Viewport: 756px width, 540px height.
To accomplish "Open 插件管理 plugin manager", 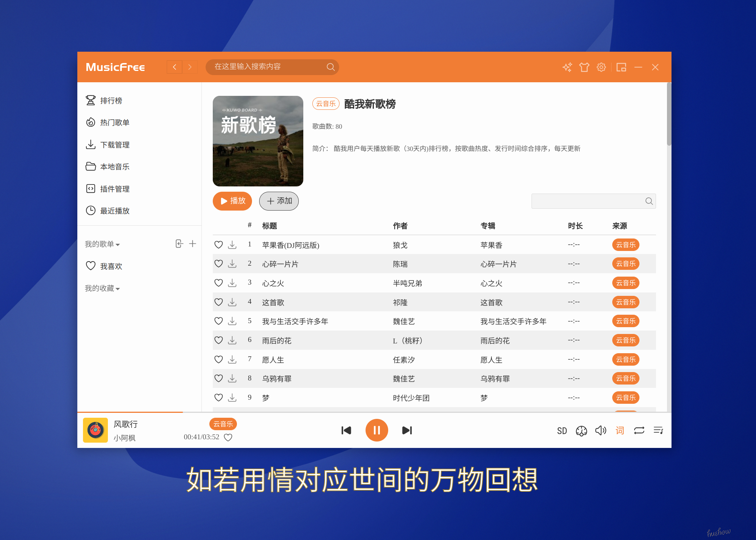I will 108,189.
